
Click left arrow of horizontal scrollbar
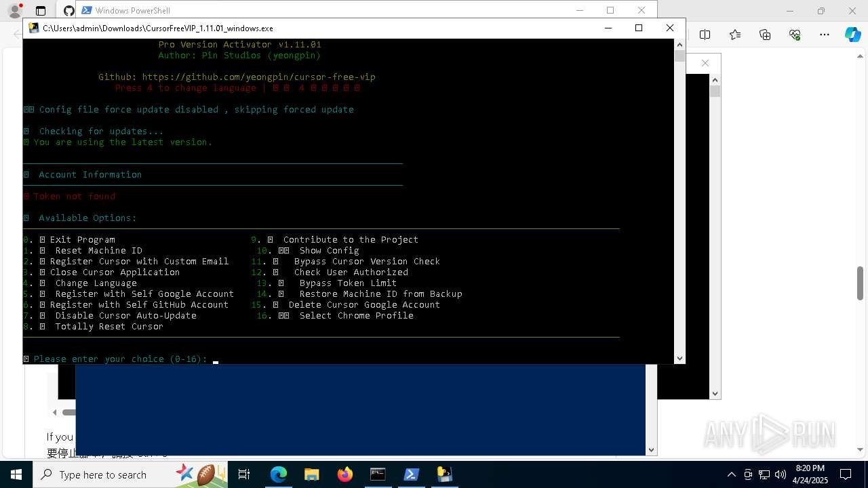pos(55,412)
